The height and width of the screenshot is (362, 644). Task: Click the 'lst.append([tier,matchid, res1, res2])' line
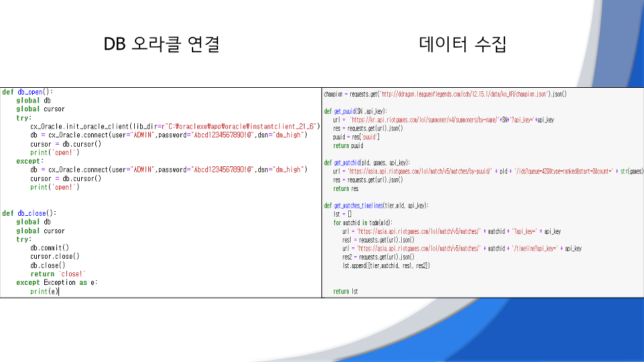(x=386, y=266)
